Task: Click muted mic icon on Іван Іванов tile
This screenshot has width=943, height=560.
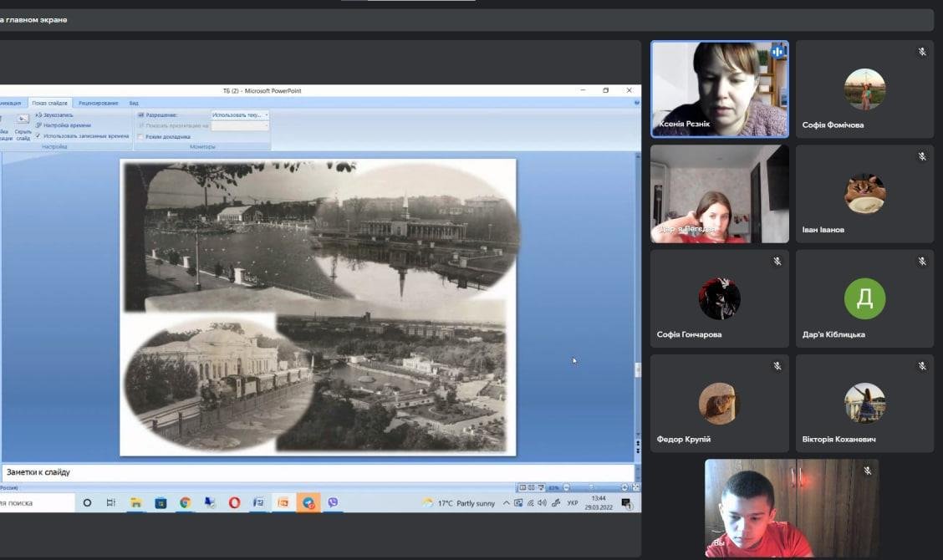Action: click(922, 156)
